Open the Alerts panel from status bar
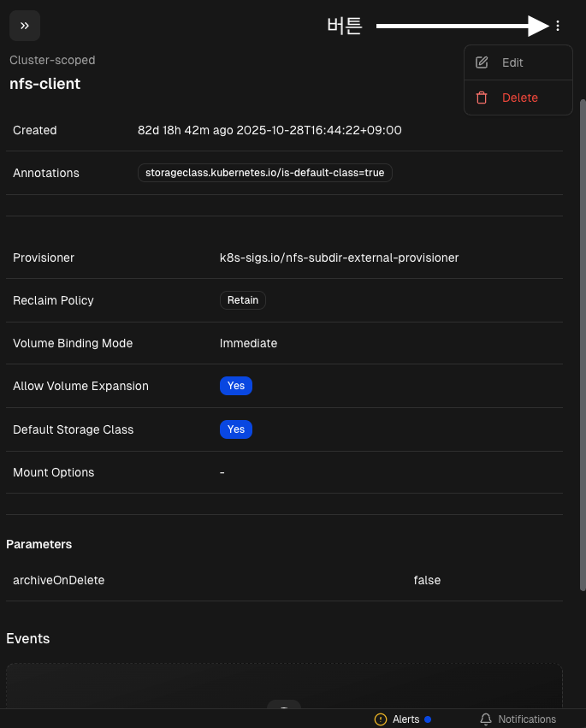 (405, 719)
